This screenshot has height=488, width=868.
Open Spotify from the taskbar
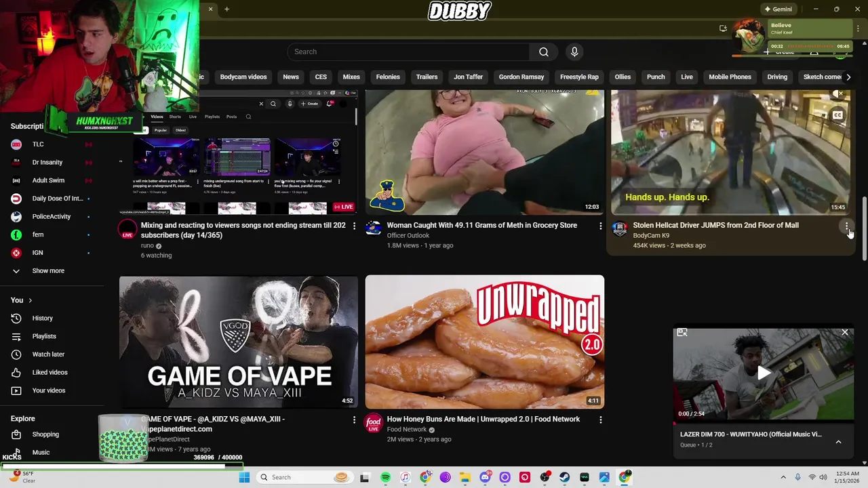tap(385, 477)
